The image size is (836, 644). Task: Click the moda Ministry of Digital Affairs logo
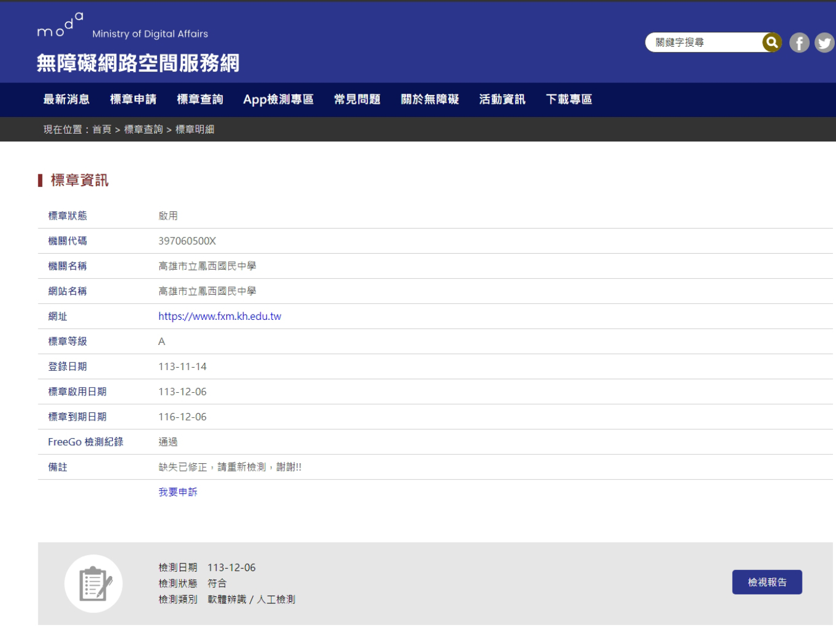click(x=122, y=27)
